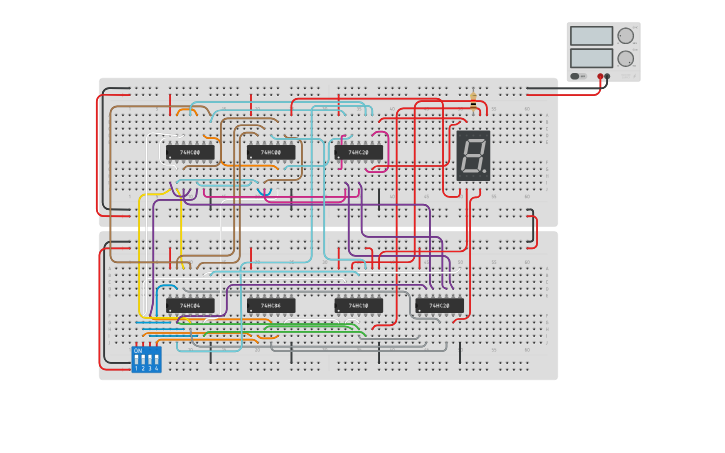Select the 74HC00 chip with white wire loop
This screenshot has height=453, width=725.
click(190, 152)
